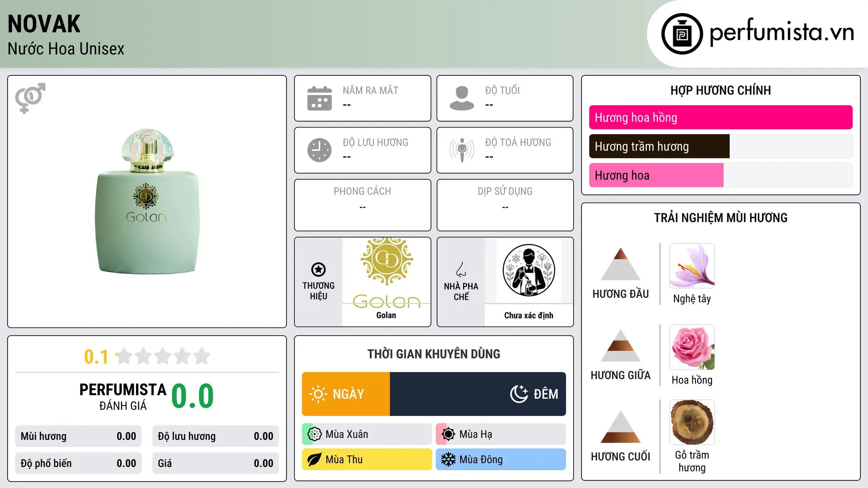Select the Đêm nighttime segment
868x488 pixels.
pyautogui.click(x=478, y=394)
